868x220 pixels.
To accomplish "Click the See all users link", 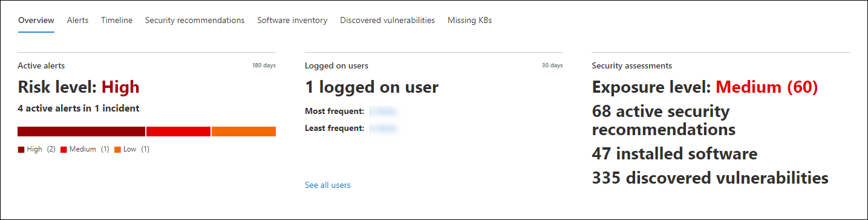I will 327,185.
